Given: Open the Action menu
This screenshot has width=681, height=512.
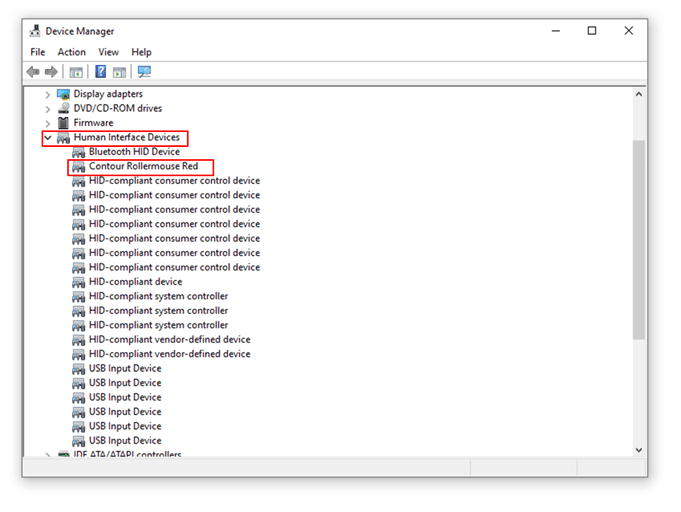Looking at the screenshot, I should coord(71,52).
